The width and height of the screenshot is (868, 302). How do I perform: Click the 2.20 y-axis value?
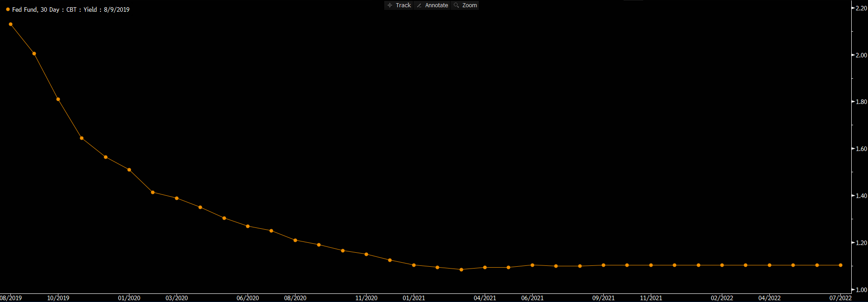pos(861,8)
